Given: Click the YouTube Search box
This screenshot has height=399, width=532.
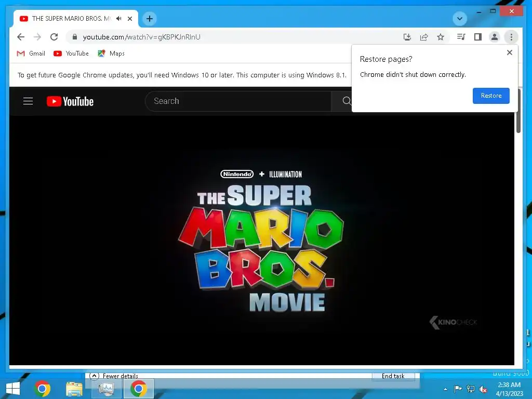Looking at the screenshot, I should [x=238, y=101].
